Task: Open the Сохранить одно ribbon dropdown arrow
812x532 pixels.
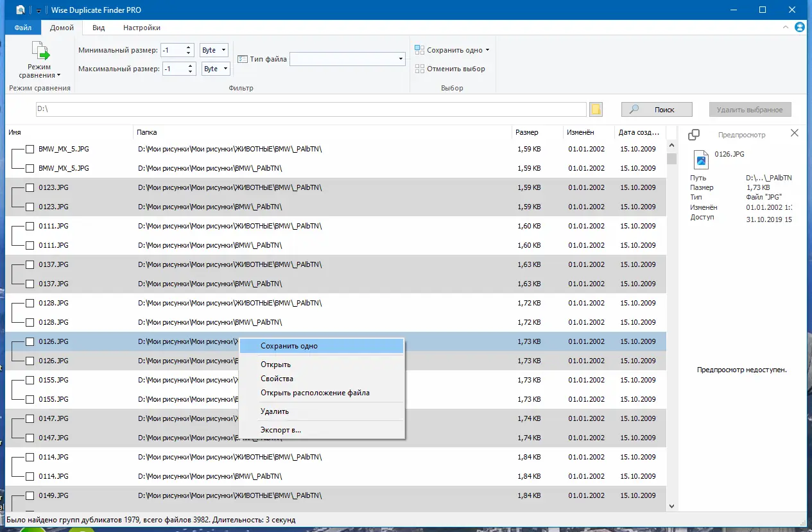Action: 488,50
